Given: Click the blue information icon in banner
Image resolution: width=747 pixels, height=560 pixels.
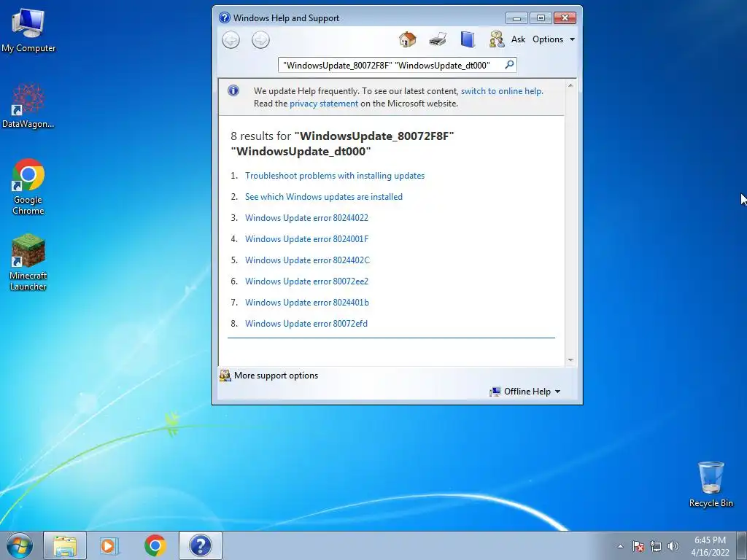Looking at the screenshot, I should pyautogui.click(x=233, y=90).
